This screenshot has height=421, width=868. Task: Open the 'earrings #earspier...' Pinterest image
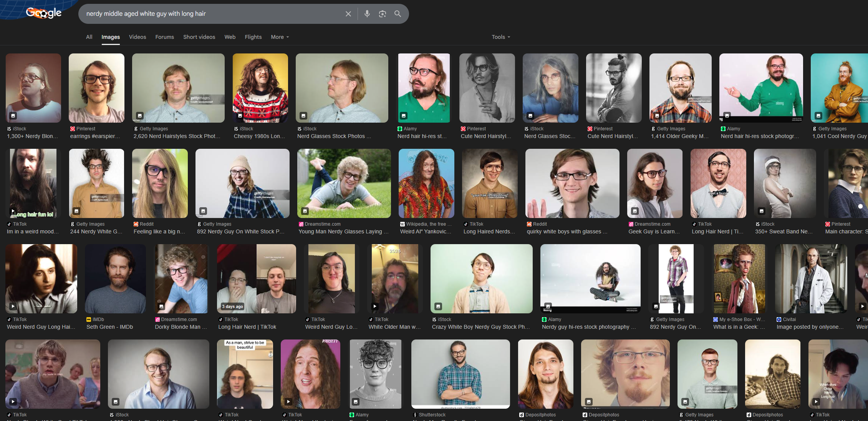coord(96,88)
